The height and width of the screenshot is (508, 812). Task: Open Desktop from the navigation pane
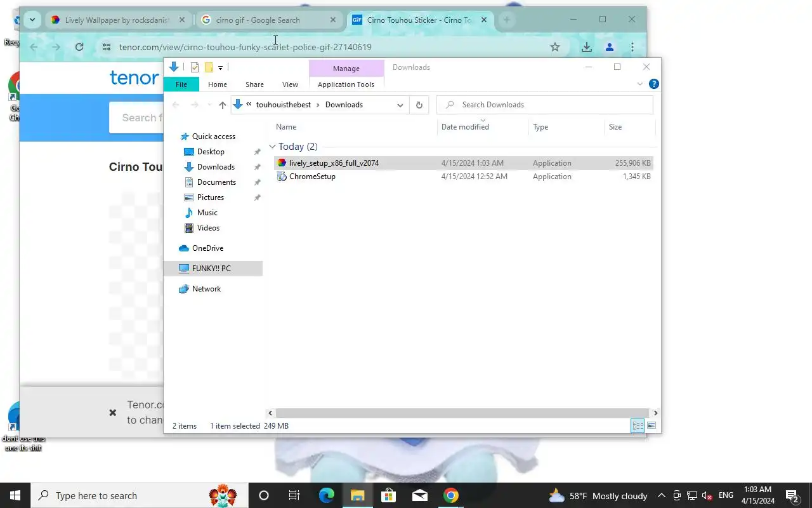click(x=211, y=152)
